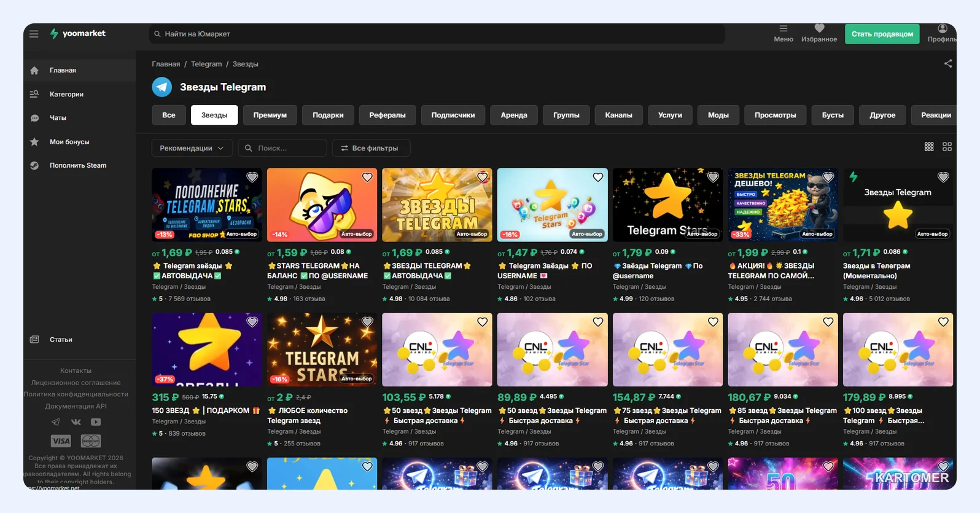Open the Telegram social icon in footer
This screenshot has width=980, height=513.
[x=56, y=422]
